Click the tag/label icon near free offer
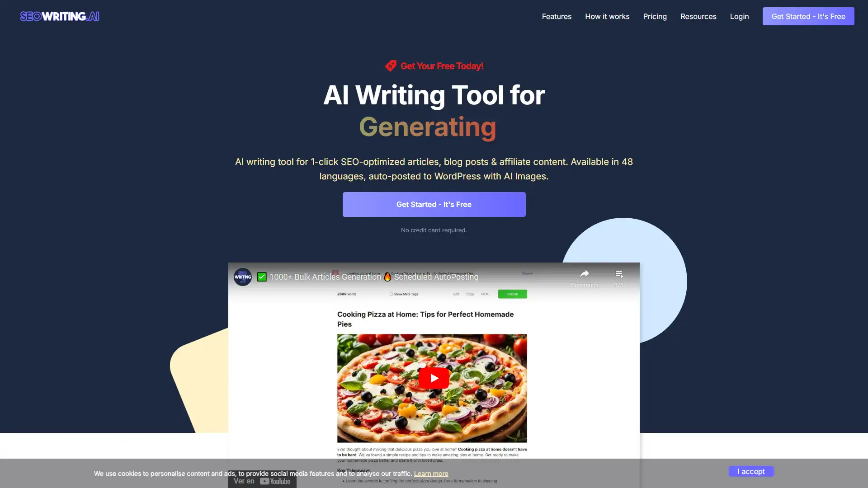This screenshot has height=488, width=868. [391, 66]
